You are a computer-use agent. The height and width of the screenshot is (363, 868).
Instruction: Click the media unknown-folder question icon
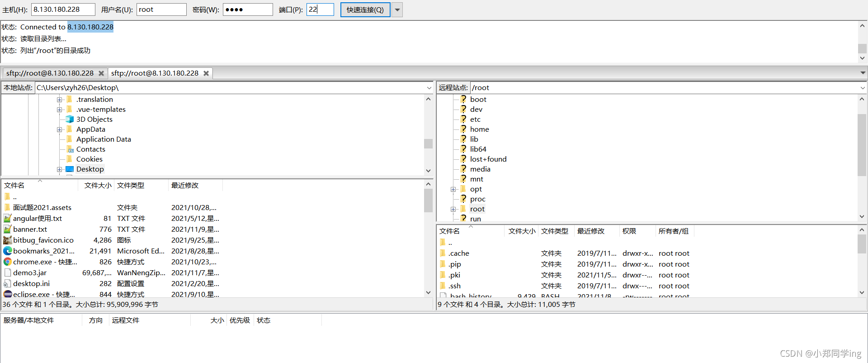click(463, 169)
